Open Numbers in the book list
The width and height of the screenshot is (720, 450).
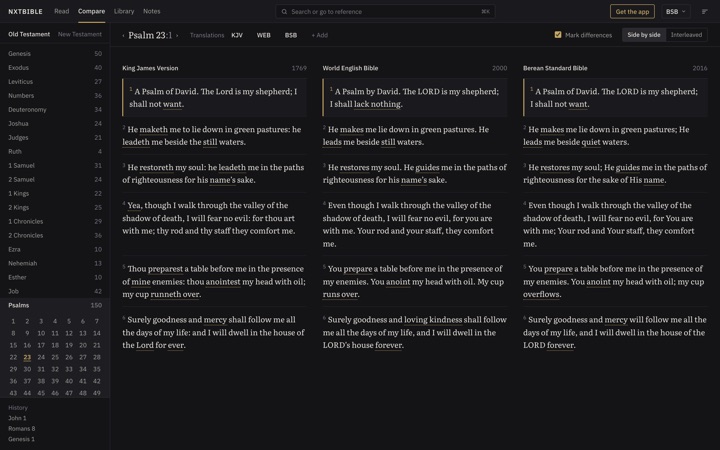point(55,96)
